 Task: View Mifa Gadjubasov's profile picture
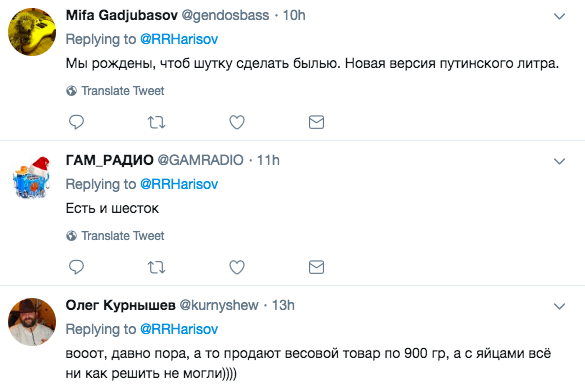click(x=32, y=32)
